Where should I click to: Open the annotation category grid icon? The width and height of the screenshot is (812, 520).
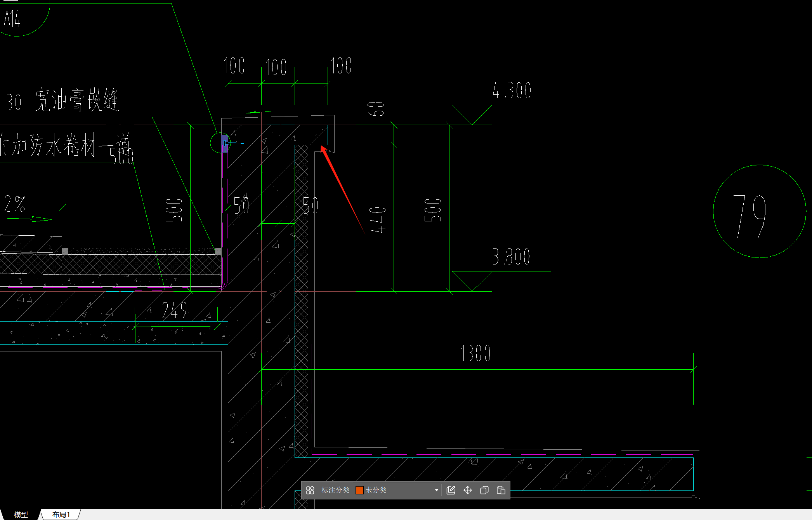[x=310, y=490]
